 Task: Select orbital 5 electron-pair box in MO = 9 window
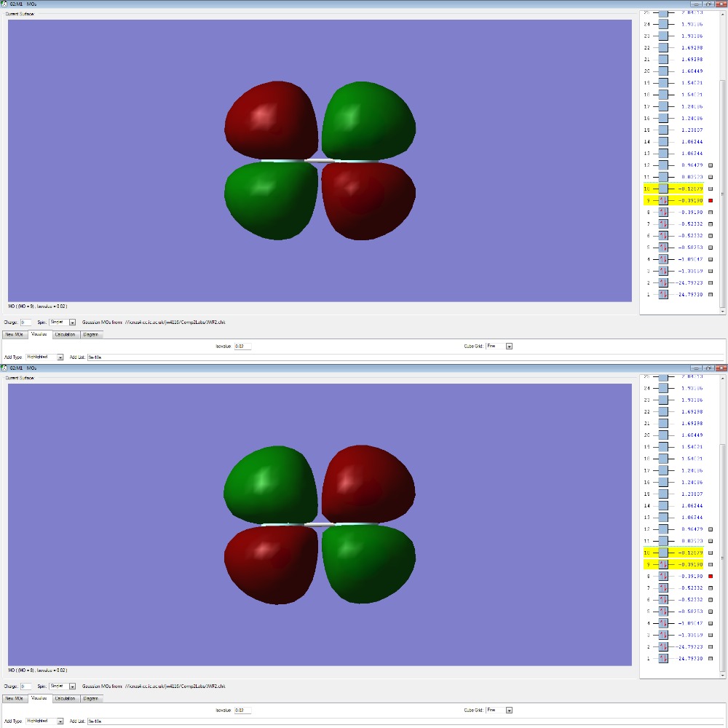pos(663,248)
